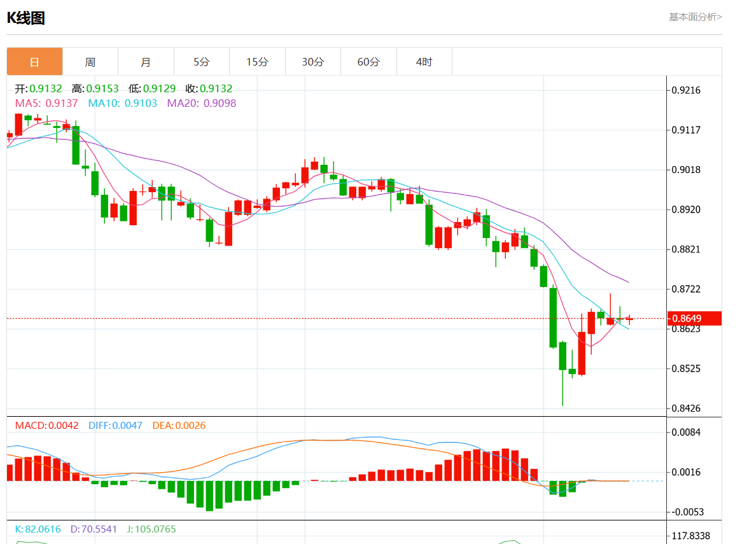Viewport: 756px width, 544px height.
Task: Click the lowest green candlestick with long wick
Action: [x=563, y=373]
